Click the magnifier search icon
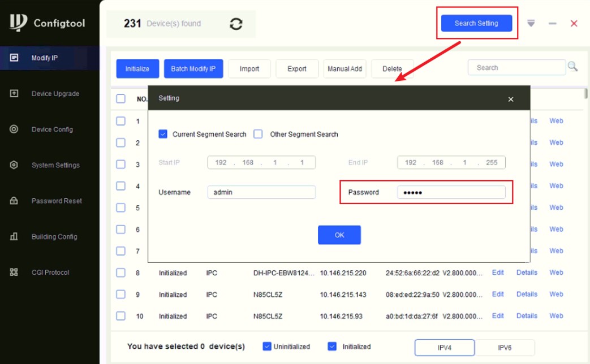The width and height of the screenshot is (590, 364). (572, 67)
